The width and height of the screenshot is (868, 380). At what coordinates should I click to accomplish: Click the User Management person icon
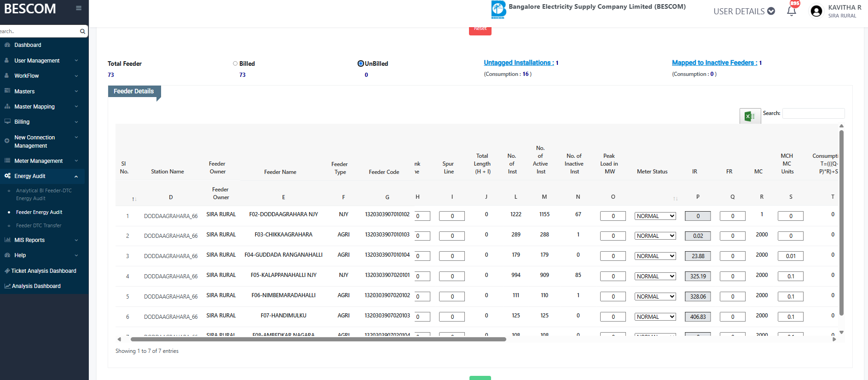point(7,61)
